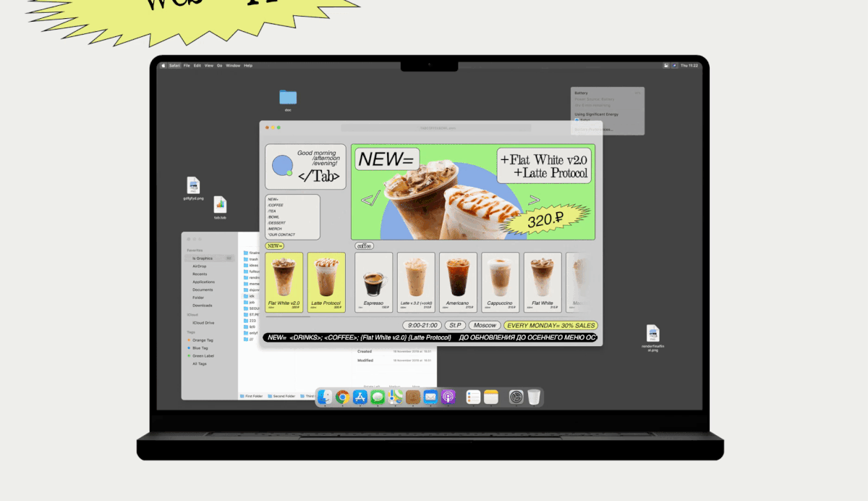Select All Tags in the Finder sidebar
This screenshot has height=501, width=868.
tap(199, 363)
